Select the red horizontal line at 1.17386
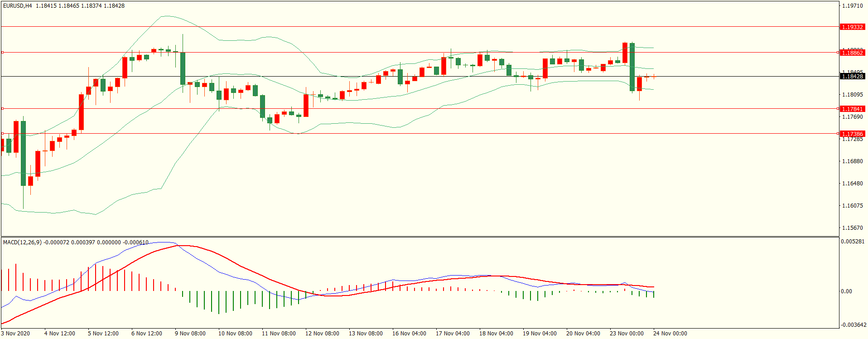868x339 pixels. click(x=420, y=134)
